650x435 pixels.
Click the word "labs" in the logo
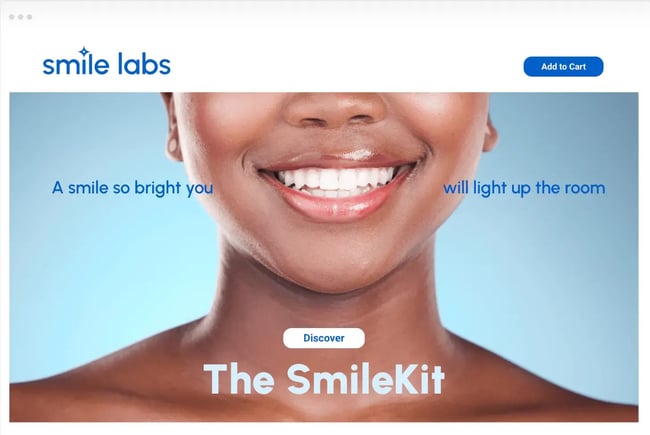pos(144,64)
